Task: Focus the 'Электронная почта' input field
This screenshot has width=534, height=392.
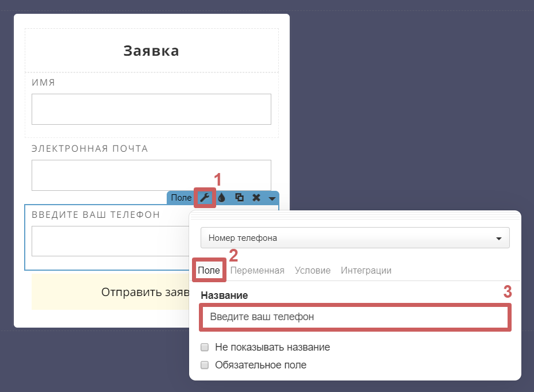Action: [151, 175]
